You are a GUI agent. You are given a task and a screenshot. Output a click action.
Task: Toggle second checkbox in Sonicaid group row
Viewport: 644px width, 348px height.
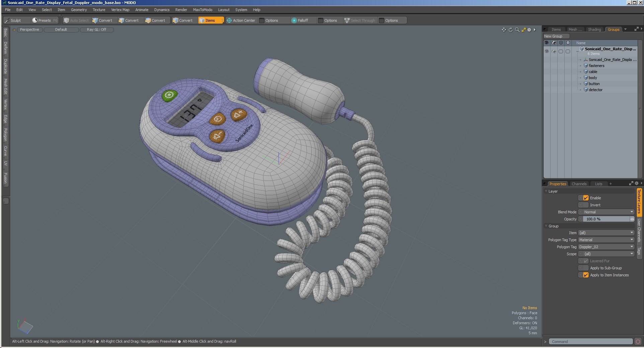[x=568, y=52]
